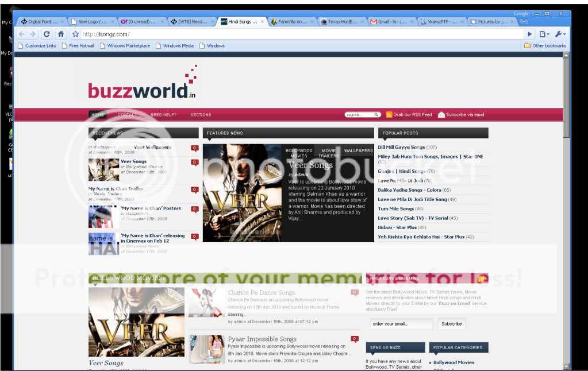Open the 'My Name Is Khan' Posters thumbnail
The height and width of the screenshot is (371, 588).
[x=104, y=217]
